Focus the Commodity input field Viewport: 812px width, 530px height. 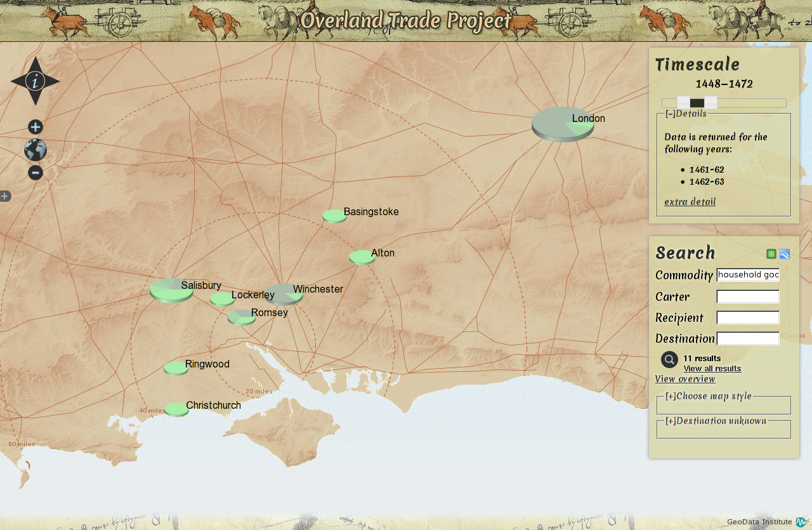[748, 275]
